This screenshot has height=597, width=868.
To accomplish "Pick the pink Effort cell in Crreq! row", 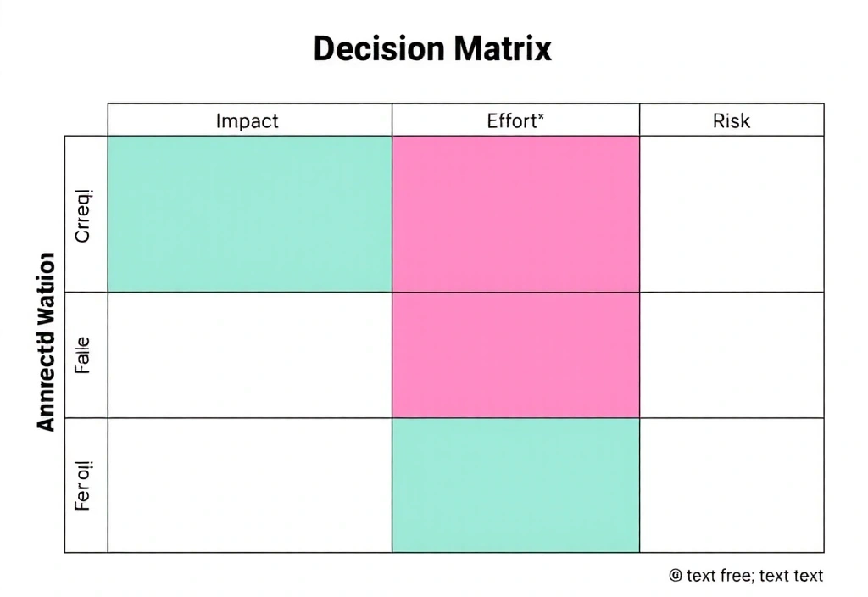I will pyautogui.click(x=515, y=214).
